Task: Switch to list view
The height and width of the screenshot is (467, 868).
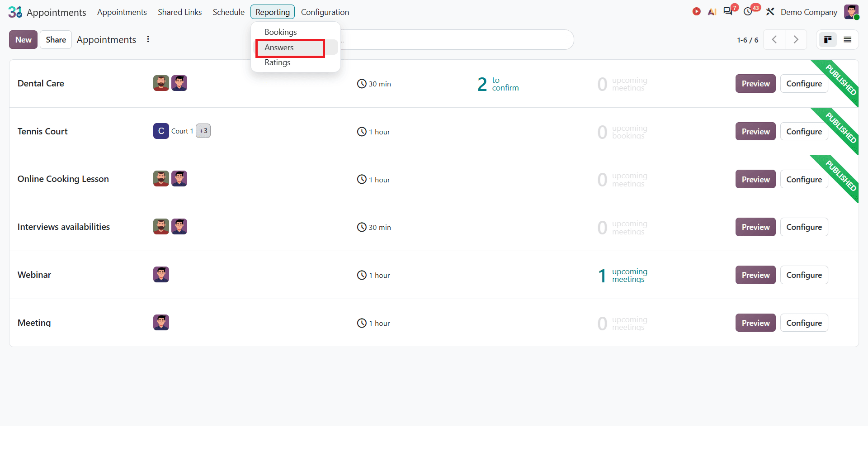Action: (848, 40)
